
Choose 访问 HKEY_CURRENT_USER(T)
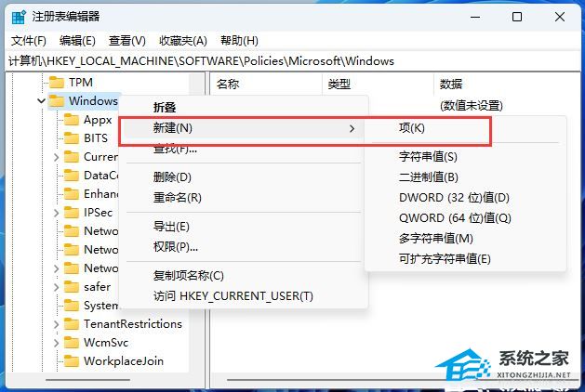tap(243, 296)
